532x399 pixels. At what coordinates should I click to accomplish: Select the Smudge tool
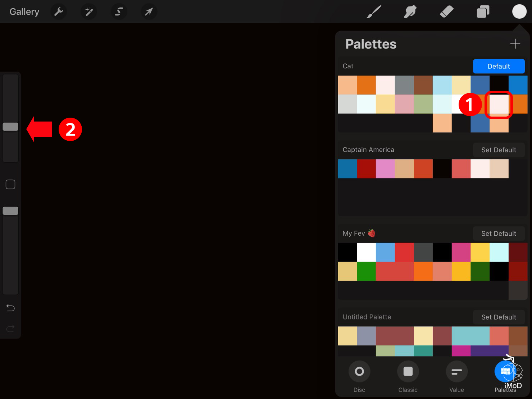point(410,11)
